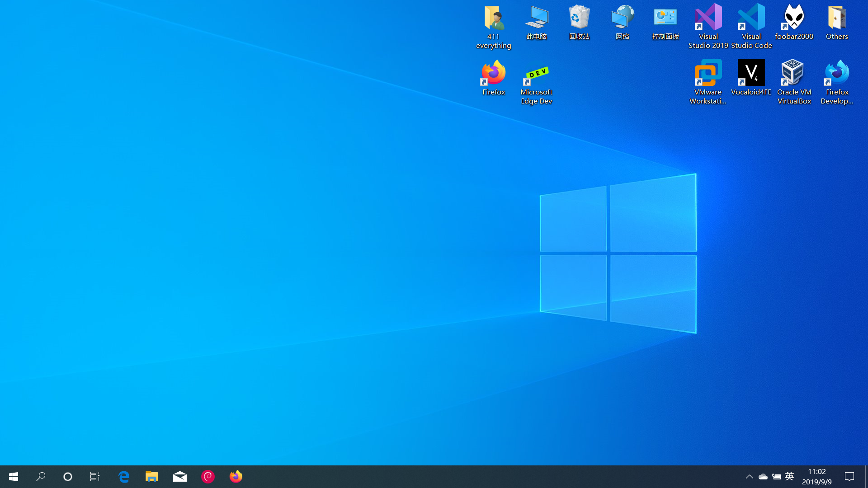Select the 此电脑 (This PC) desktop icon
Viewport: 868px width, 488px height.
coord(537,23)
